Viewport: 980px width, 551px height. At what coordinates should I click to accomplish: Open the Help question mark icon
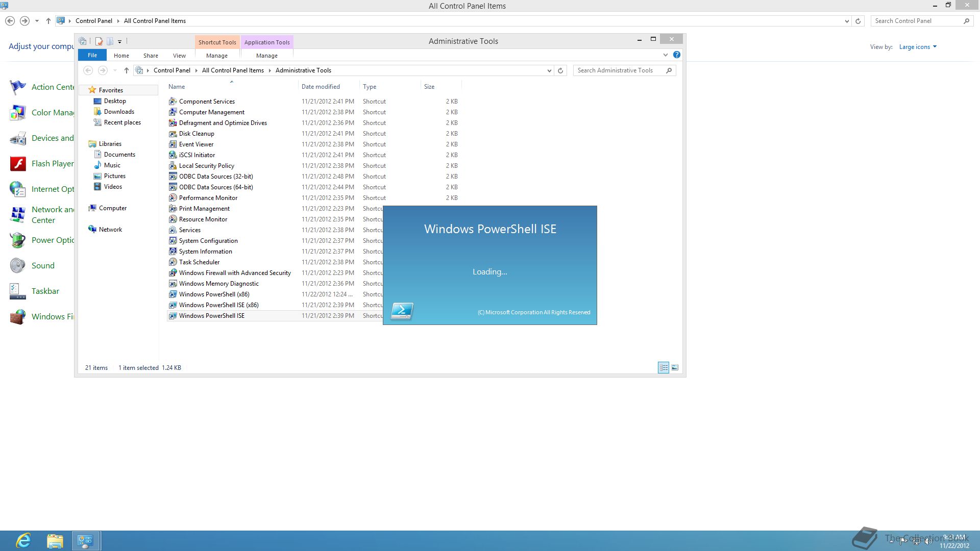[x=677, y=55]
